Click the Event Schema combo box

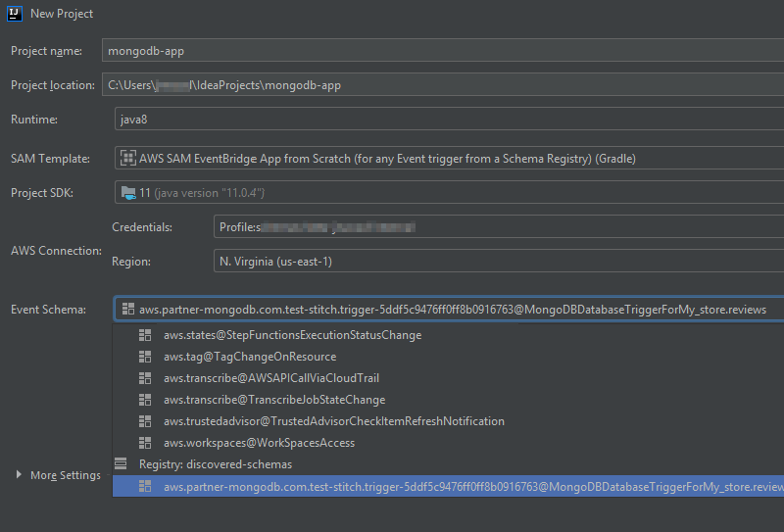[449, 309]
